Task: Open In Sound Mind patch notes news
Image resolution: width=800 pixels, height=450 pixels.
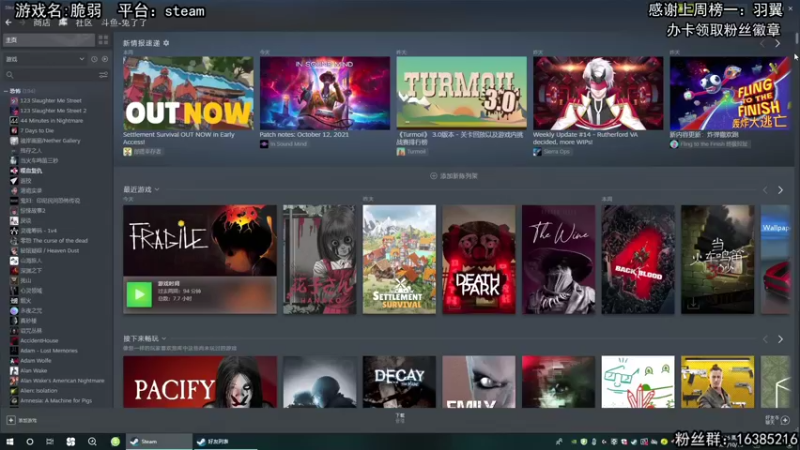Action: (324, 93)
